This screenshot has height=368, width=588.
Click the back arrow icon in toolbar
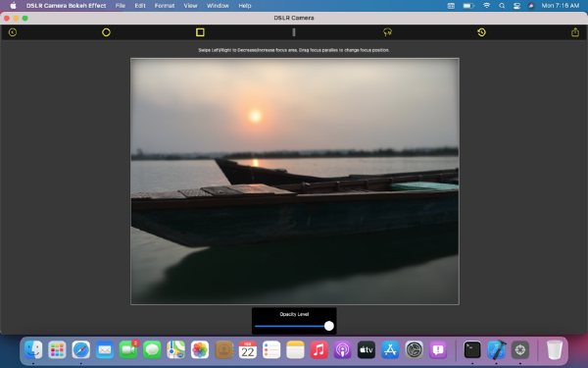[x=13, y=32]
